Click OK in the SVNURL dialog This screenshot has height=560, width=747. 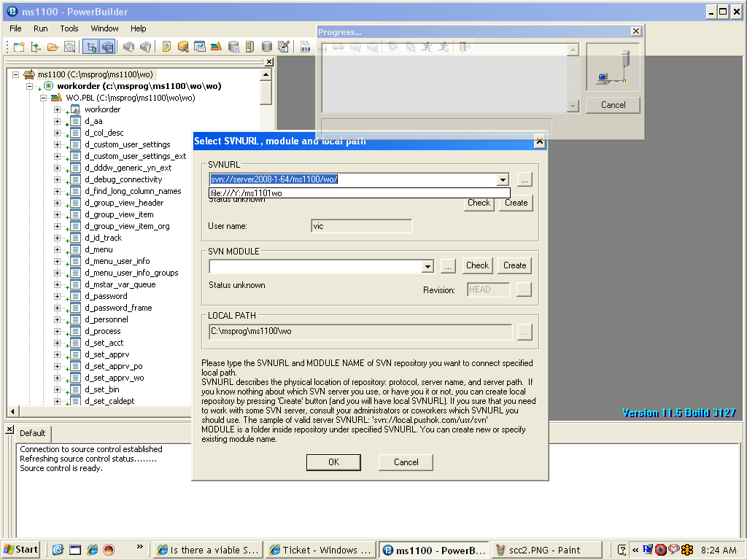(x=333, y=462)
